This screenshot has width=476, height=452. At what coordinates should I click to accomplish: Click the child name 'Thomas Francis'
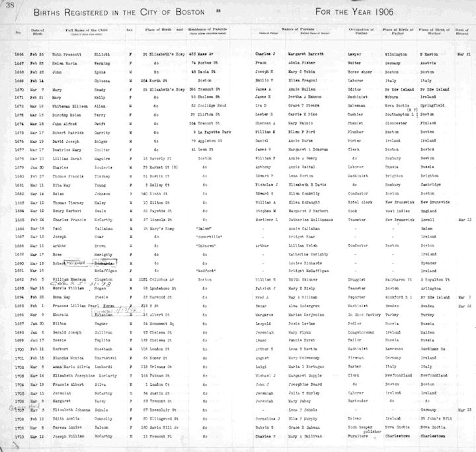[x=67, y=176]
